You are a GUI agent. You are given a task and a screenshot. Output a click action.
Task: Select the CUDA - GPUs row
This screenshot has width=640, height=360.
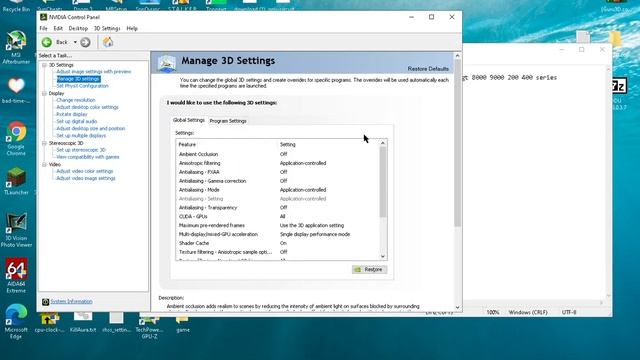[x=278, y=217]
